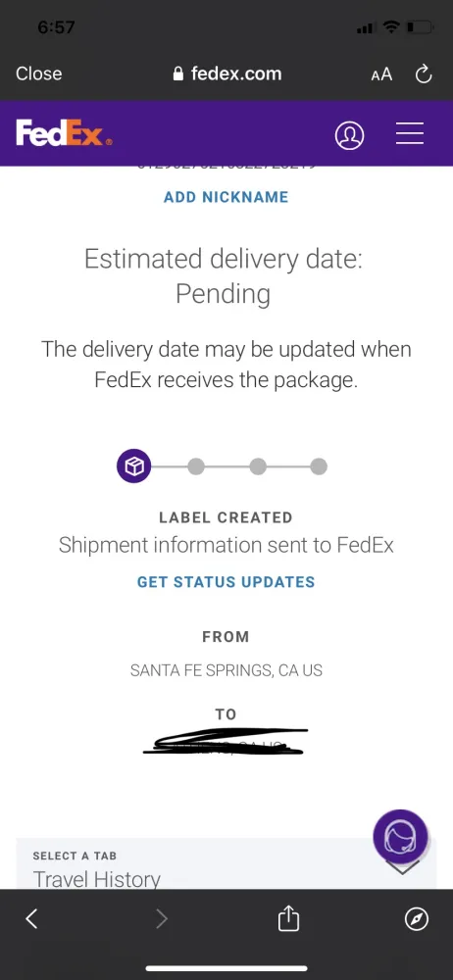The width and height of the screenshot is (453, 980).
Task: Tap the last progress tracker dot
Action: point(319,466)
